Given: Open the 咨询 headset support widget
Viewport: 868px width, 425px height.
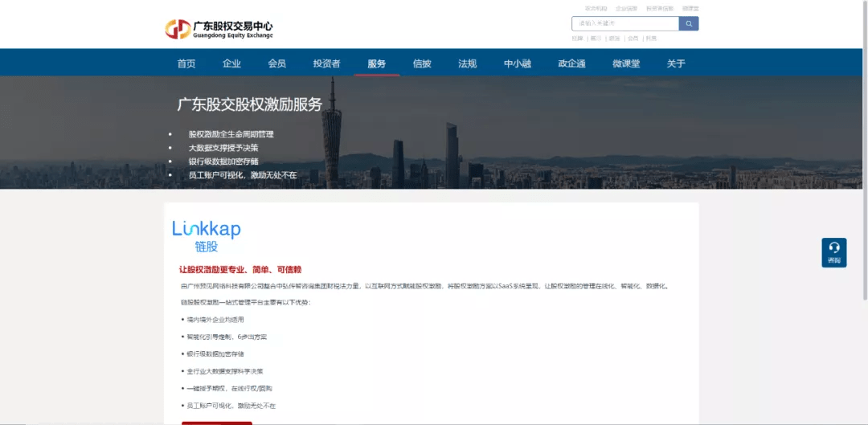Looking at the screenshot, I should pyautogui.click(x=833, y=253).
